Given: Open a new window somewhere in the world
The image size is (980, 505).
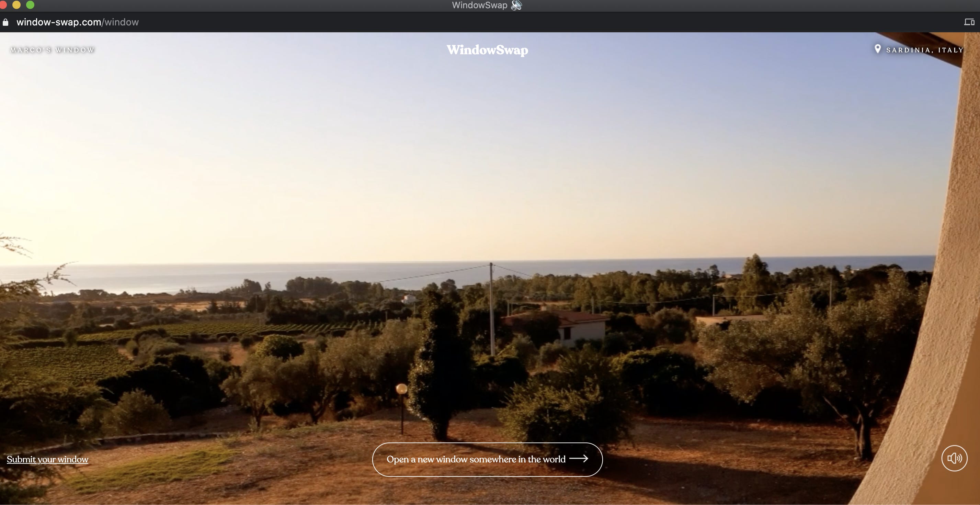Looking at the screenshot, I should tap(476, 459).
